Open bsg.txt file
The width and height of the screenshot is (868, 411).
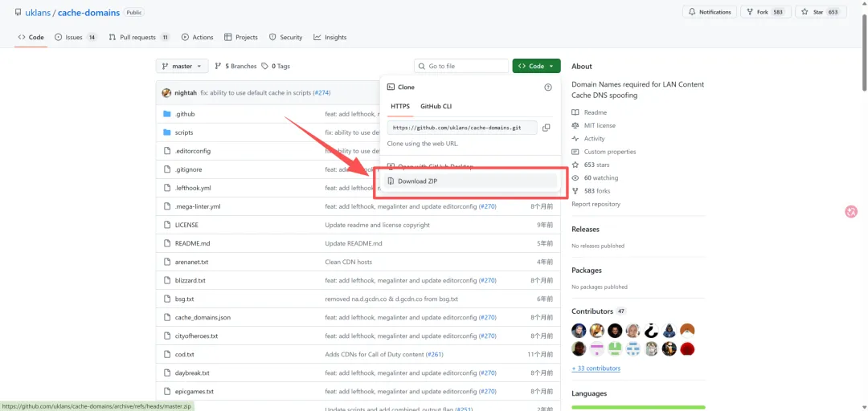tap(184, 299)
